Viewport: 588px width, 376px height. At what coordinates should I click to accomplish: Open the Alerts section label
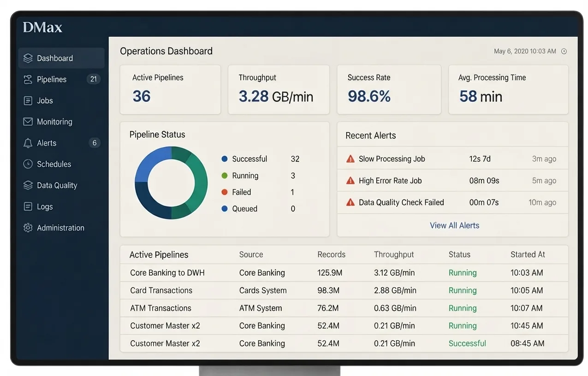pos(47,143)
